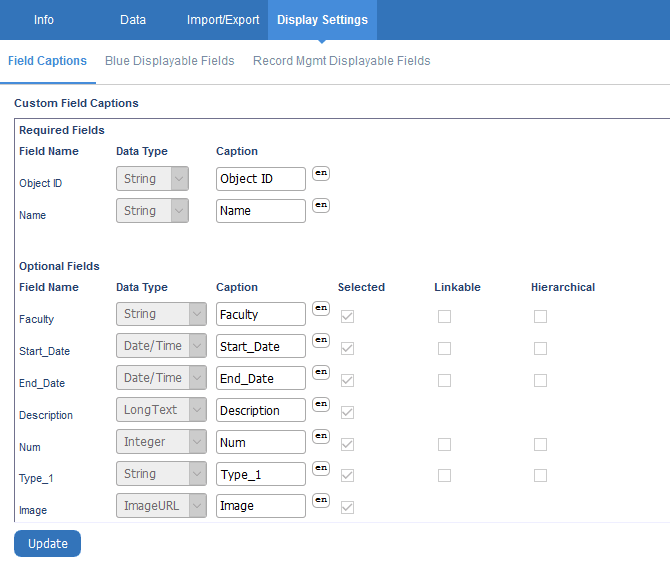Click the 'en' language icon next to Name caption

tap(321, 206)
